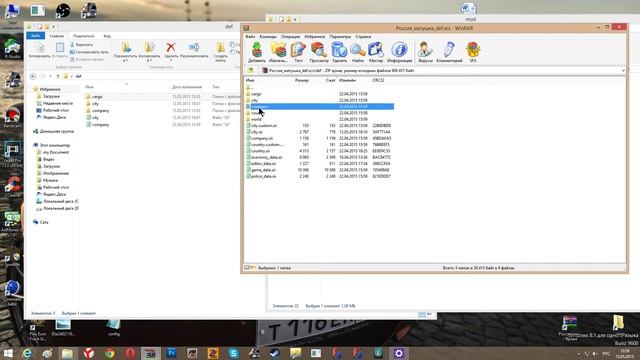Select city.custom.sii file in WinRAR
The height and width of the screenshot is (360, 640).
264,126
